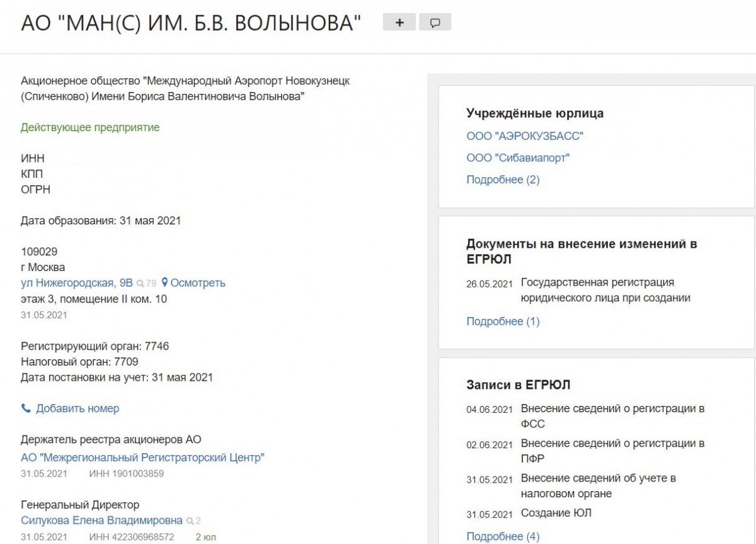Image resolution: width=756 pixels, height=544 pixels.
Task: Click Добавить номер link
Action: pos(77,408)
